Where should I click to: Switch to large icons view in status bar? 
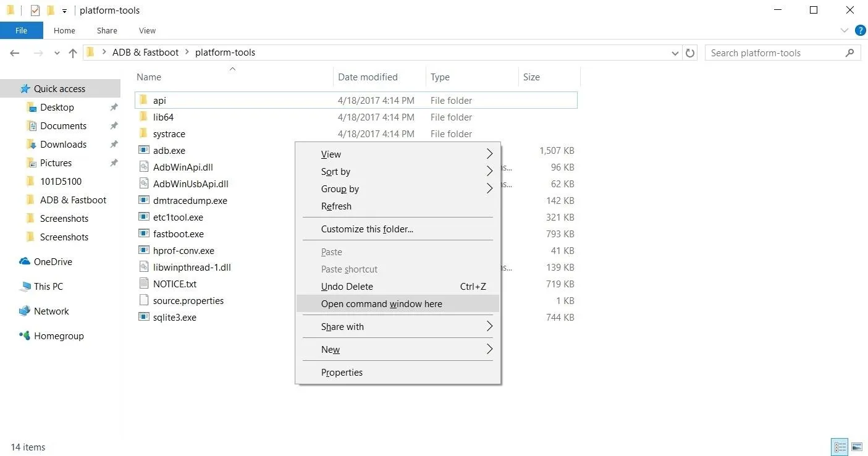pos(857,447)
